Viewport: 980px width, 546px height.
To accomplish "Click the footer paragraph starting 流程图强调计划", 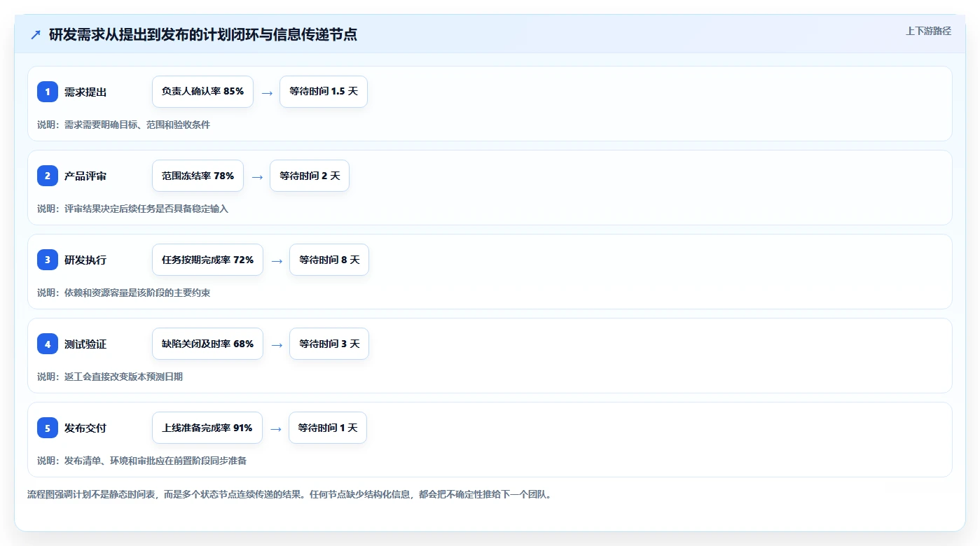I will (289, 494).
